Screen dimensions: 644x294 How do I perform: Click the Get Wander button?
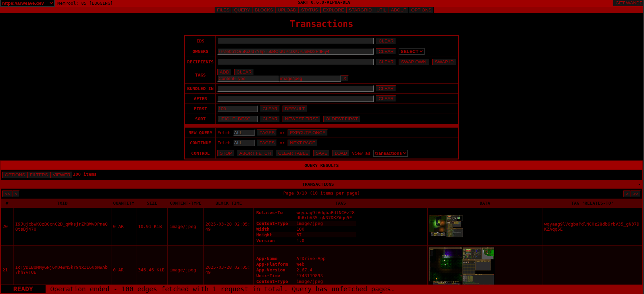pos(628,3)
